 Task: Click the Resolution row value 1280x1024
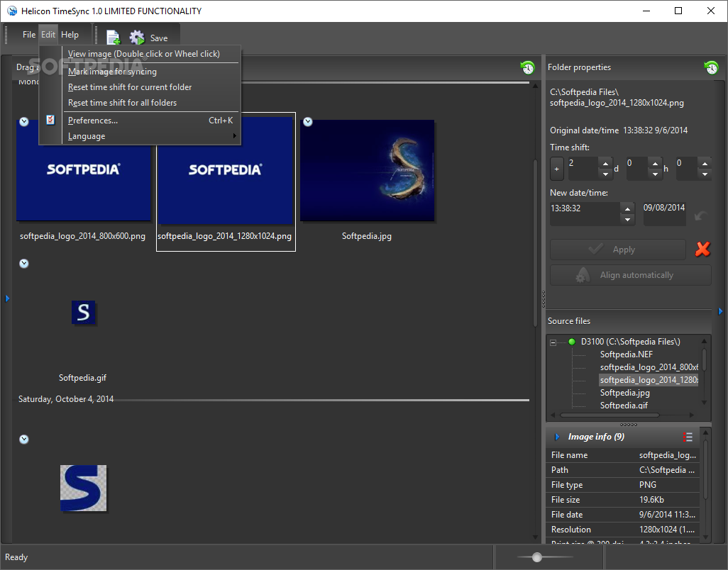pos(667,530)
